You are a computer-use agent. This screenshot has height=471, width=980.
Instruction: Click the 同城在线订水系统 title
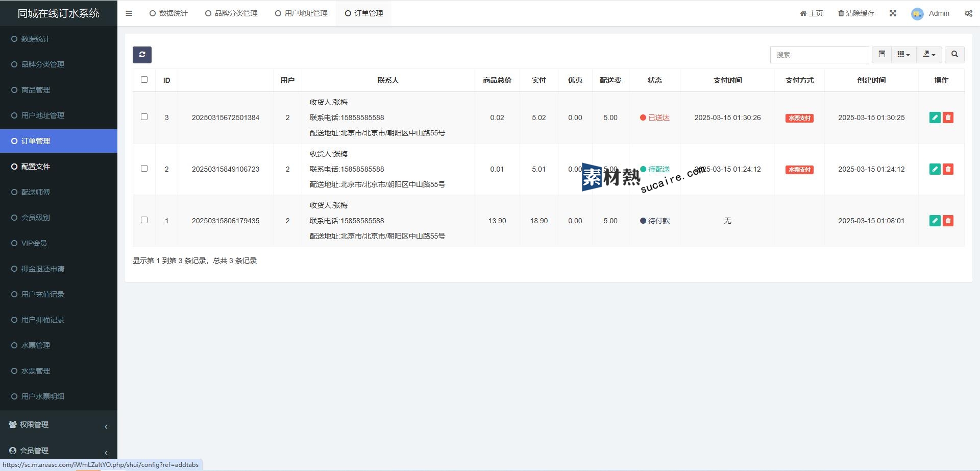click(x=59, y=13)
